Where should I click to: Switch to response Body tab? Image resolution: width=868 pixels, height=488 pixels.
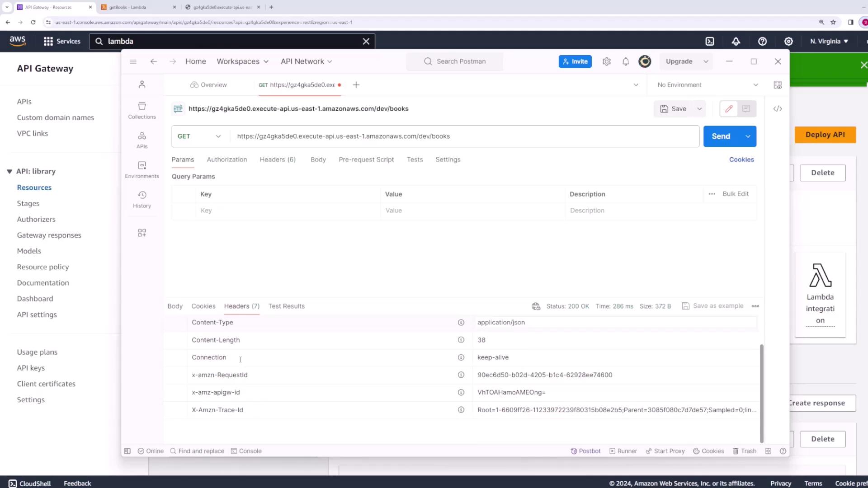coord(175,306)
